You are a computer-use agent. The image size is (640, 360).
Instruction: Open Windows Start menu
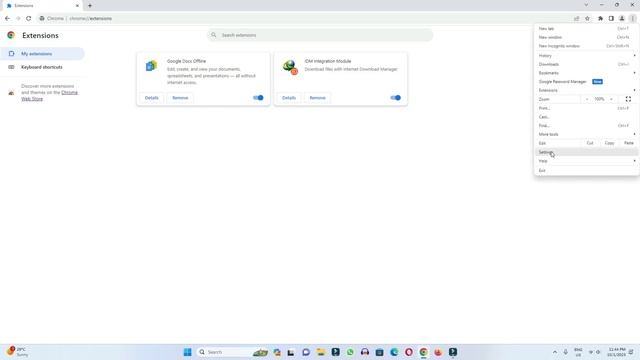187,352
